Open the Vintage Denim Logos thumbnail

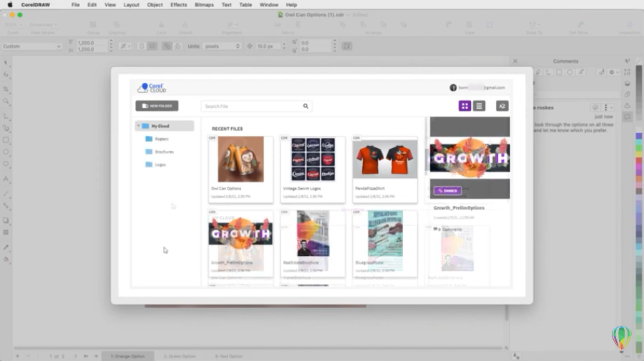click(313, 159)
